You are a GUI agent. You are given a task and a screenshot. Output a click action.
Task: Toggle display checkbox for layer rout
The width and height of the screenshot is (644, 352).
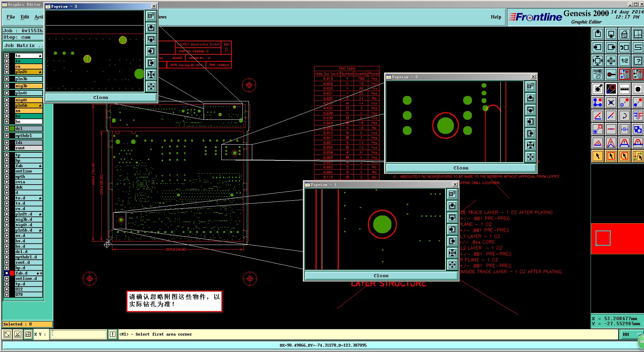point(7,148)
